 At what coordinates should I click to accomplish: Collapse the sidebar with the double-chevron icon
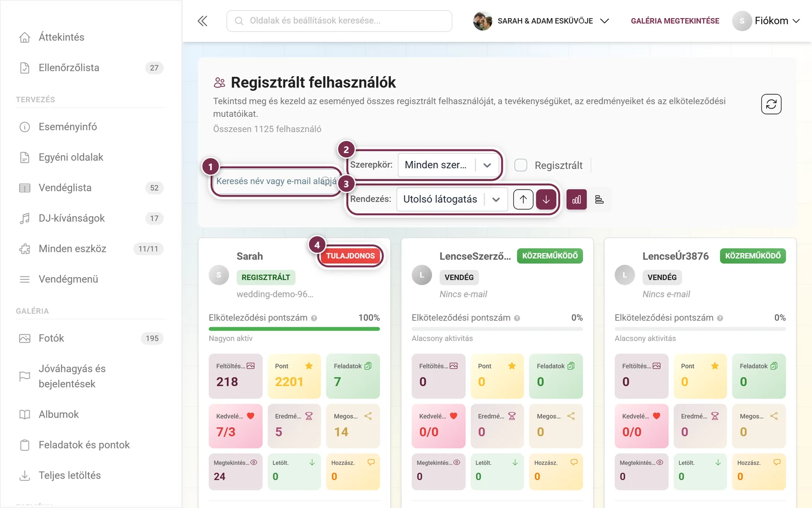tap(202, 21)
